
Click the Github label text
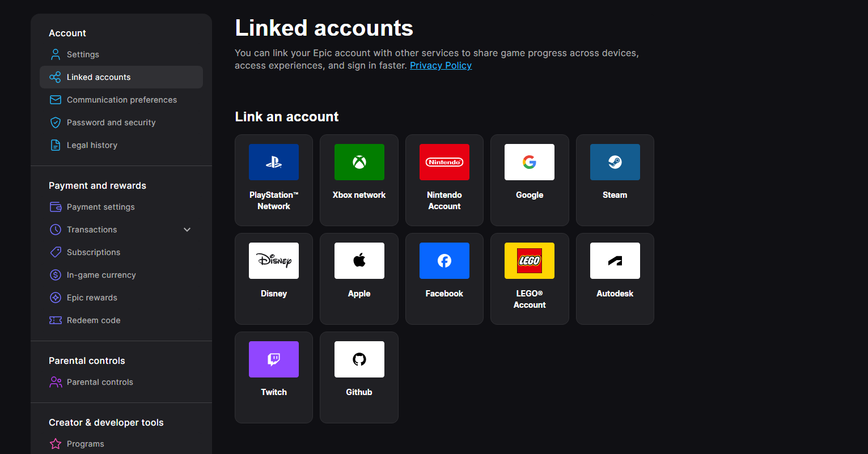tap(359, 392)
